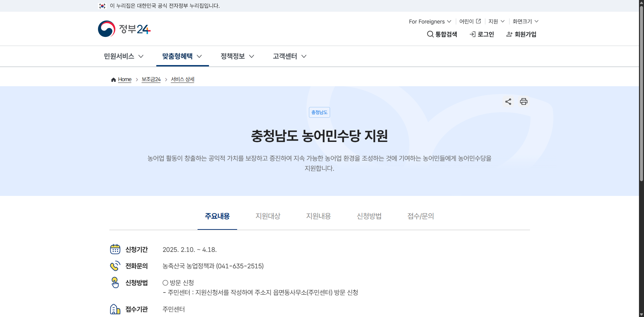Expand the 지원 dropdown in the header

[x=496, y=21]
